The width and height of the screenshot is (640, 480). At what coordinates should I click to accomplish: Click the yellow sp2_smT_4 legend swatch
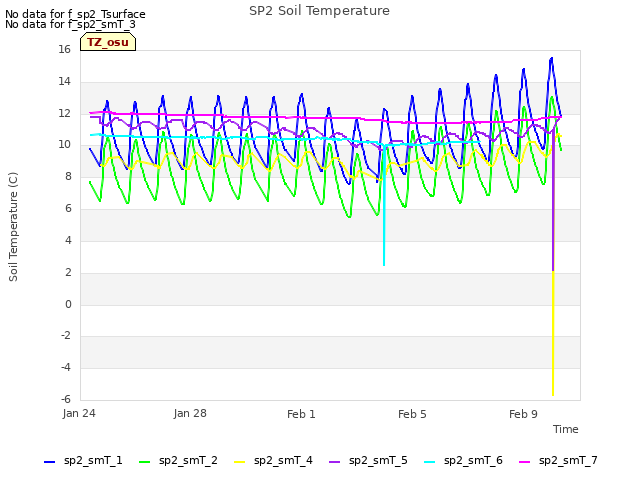[240, 462]
